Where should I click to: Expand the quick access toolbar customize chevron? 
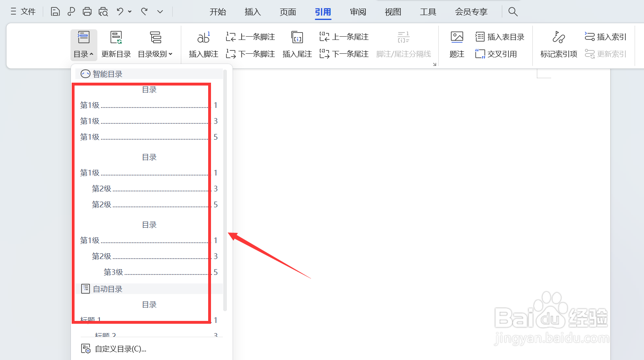(160, 11)
